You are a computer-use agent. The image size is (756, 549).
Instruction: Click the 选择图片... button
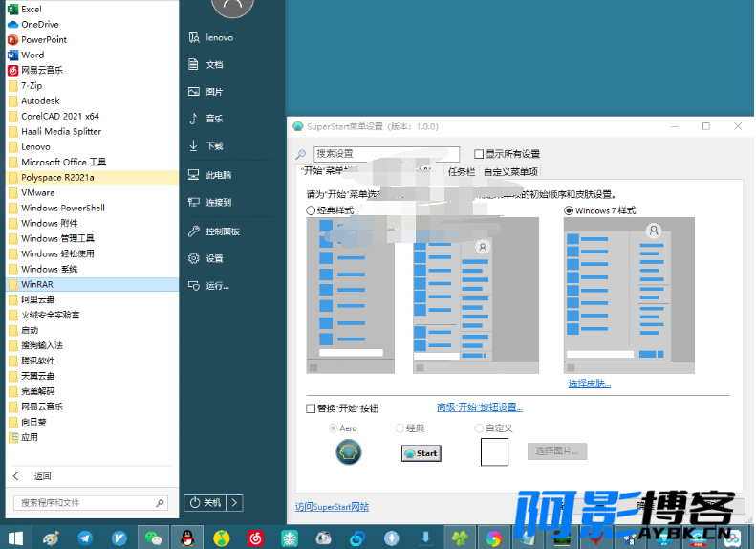point(557,451)
